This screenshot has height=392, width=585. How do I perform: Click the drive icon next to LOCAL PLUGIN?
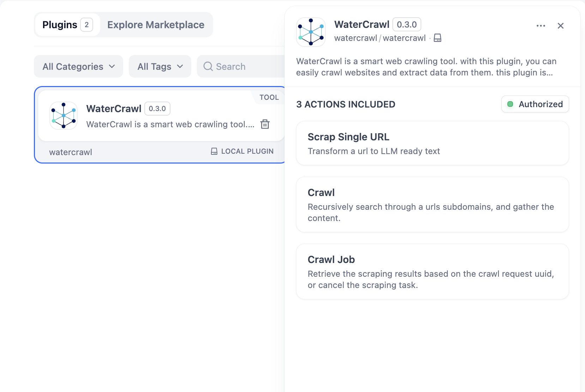tap(214, 151)
